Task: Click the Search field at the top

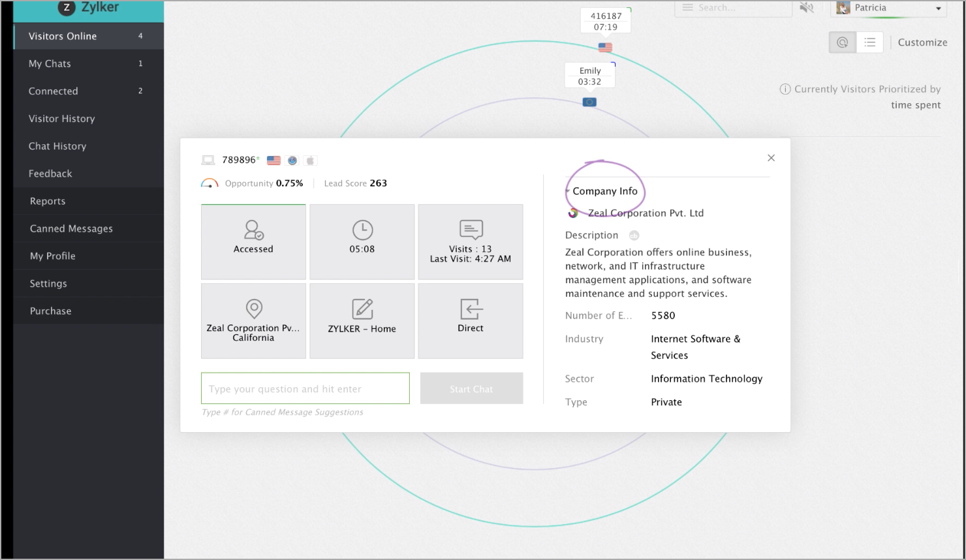Action: click(x=734, y=8)
